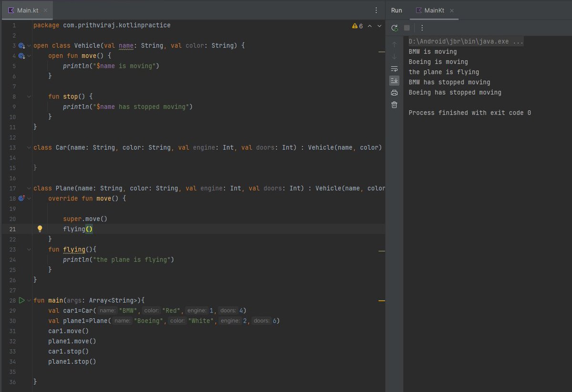Image resolution: width=572 pixels, height=392 pixels.
Task: Click the Rerun MainKt icon
Action: coord(394,28)
